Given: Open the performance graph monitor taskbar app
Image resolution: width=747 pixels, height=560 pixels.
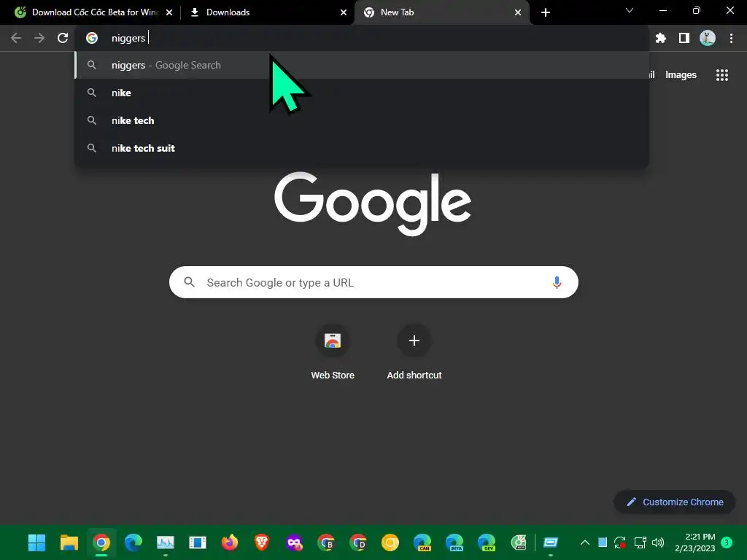Looking at the screenshot, I should click(166, 542).
